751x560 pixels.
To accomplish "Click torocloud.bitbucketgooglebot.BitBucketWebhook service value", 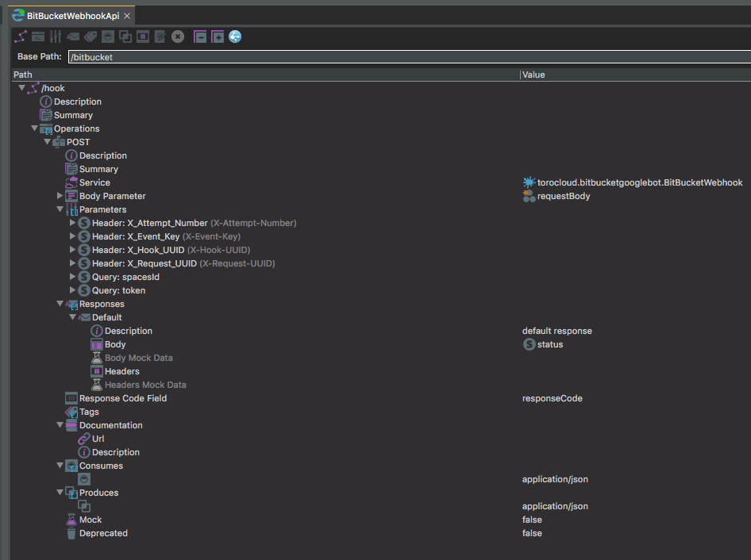I will [x=640, y=182].
